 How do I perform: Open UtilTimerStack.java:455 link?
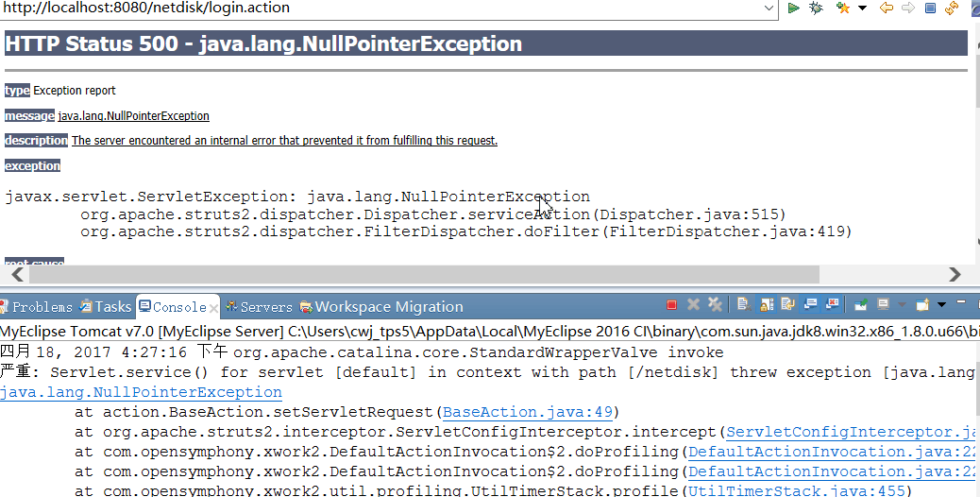click(x=797, y=490)
